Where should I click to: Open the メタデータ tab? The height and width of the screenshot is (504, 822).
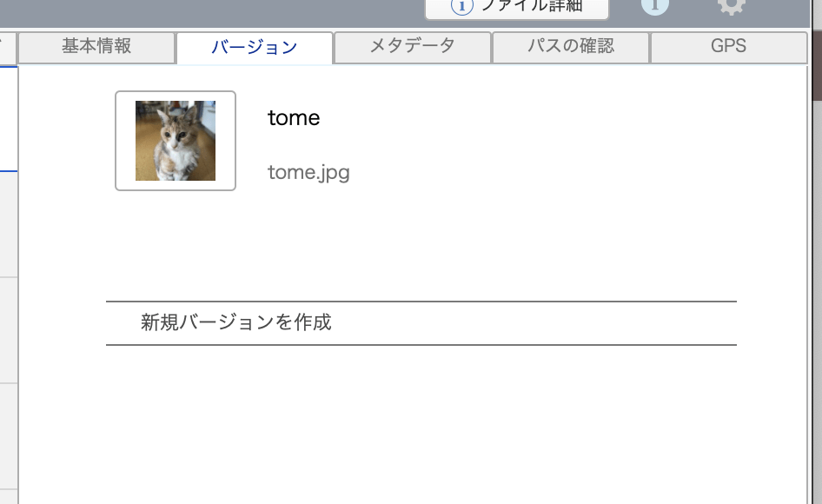[413, 47]
